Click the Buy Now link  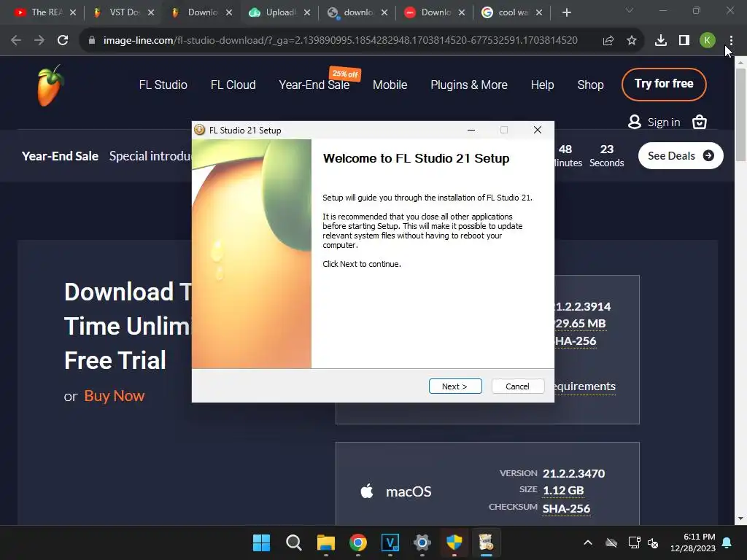pyautogui.click(x=115, y=396)
